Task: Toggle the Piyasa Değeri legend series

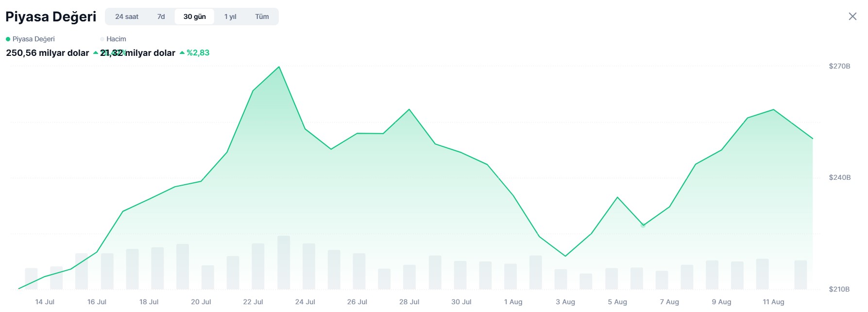Action: [x=30, y=39]
